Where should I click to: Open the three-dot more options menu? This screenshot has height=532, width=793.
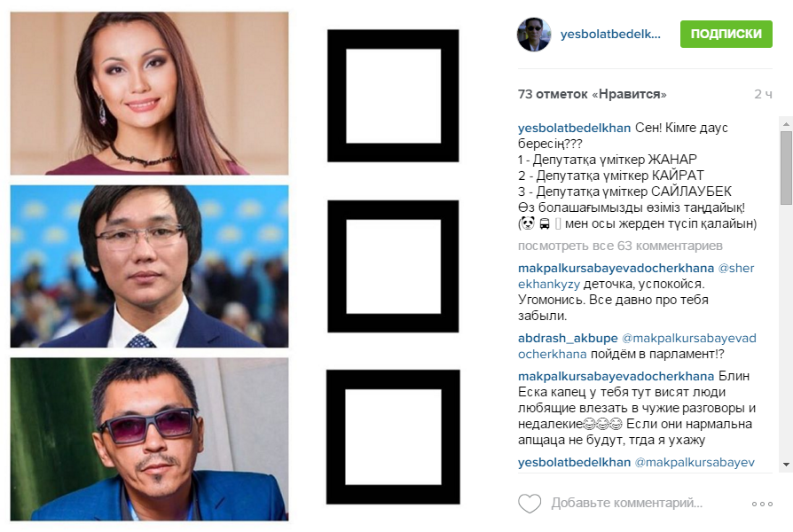pyautogui.click(x=762, y=504)
